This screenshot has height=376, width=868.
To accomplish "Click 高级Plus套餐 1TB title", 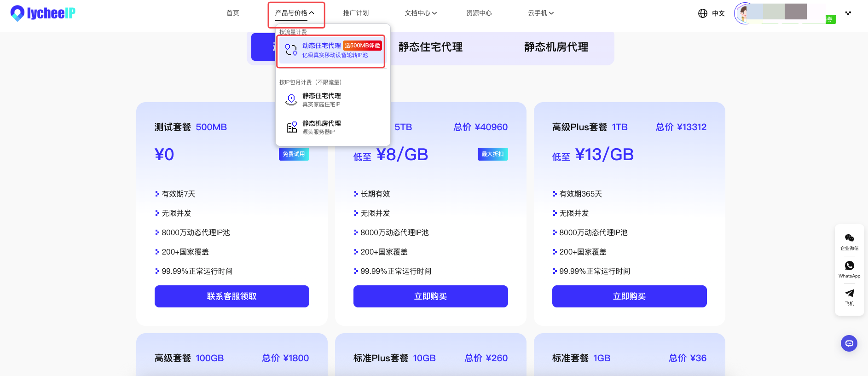I will [x=590, y=127].
